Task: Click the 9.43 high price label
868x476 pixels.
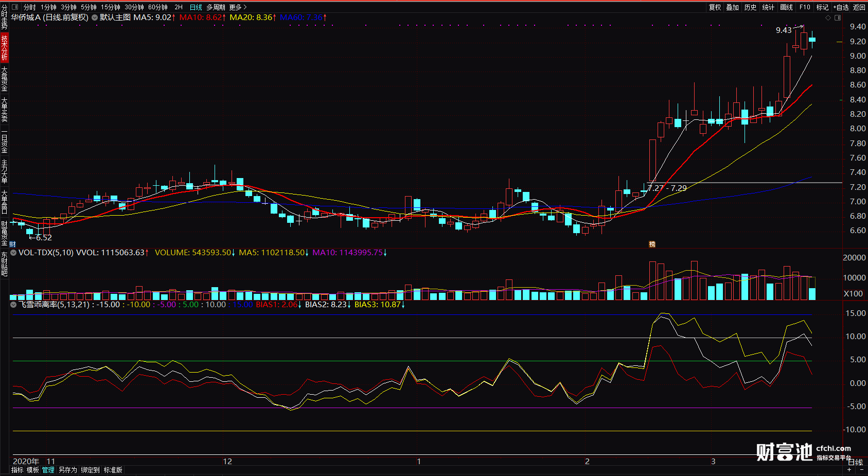Action: coord(784,30)
